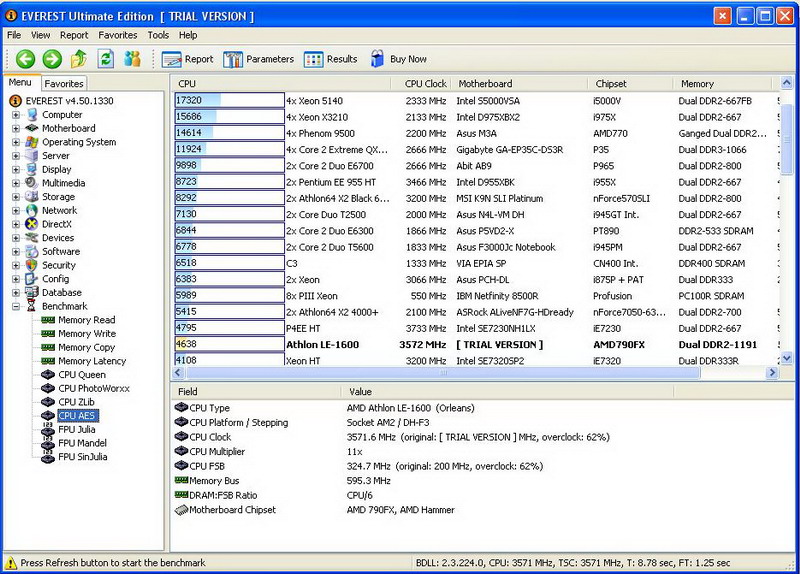Select the Storage drive icon

(32, 196)
